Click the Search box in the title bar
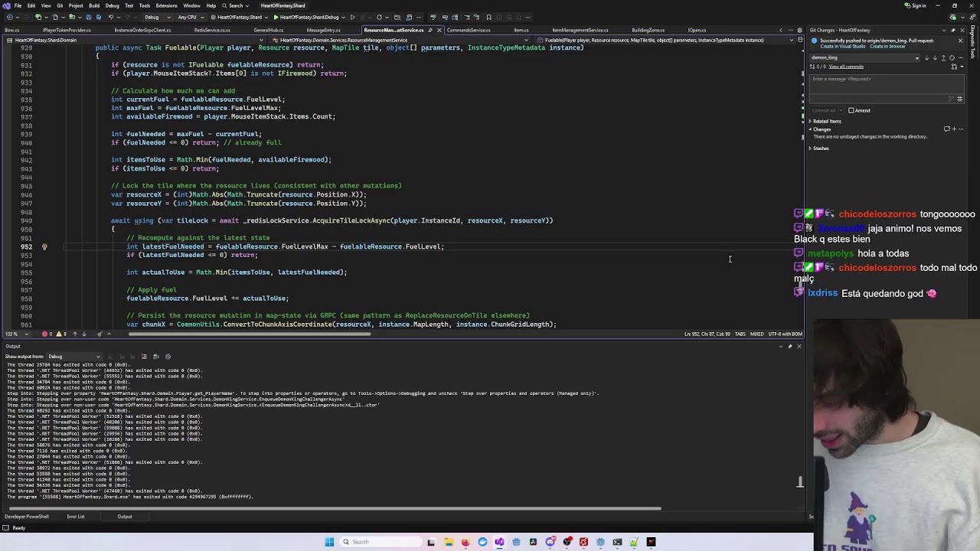This screenshot has width=980, height=551. (x=235, y=5)
